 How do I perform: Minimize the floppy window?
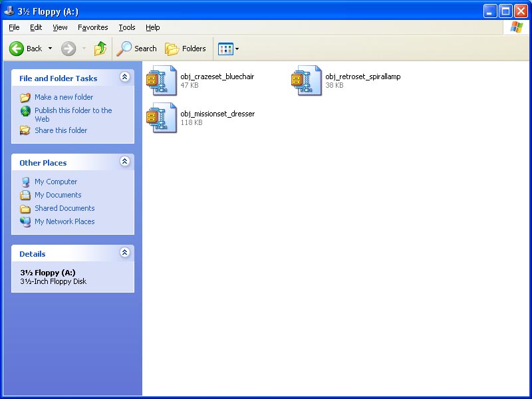490,11
